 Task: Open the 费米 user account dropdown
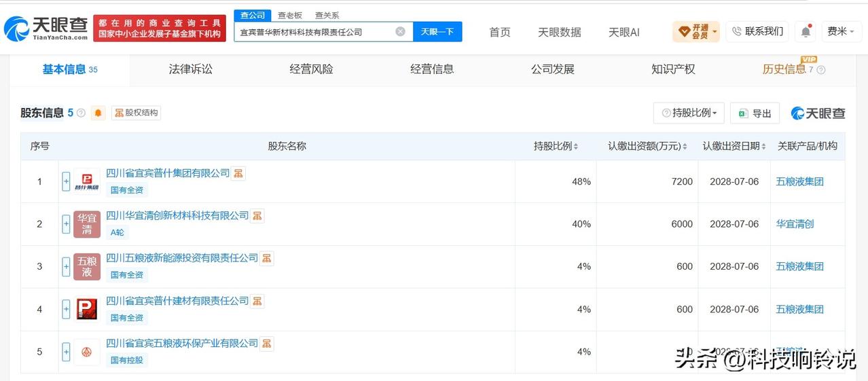click(841, 31)
